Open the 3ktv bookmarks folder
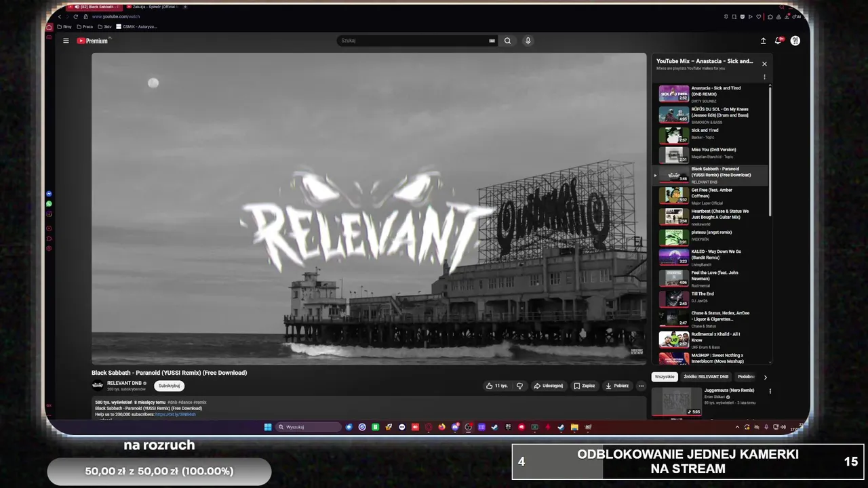This screenshot has width=868, height=488. (105, 27)
